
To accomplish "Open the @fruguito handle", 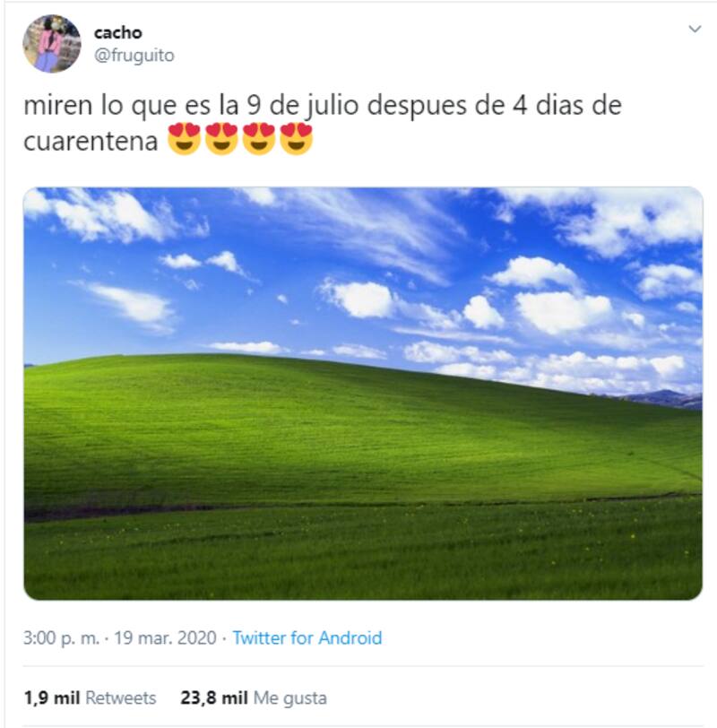I will 134,56.
